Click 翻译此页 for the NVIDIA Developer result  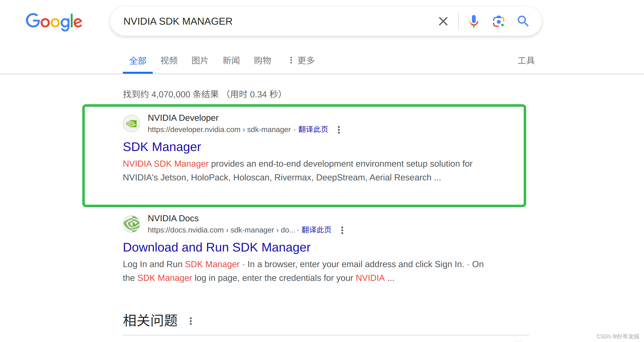click(x=313, y=129)
